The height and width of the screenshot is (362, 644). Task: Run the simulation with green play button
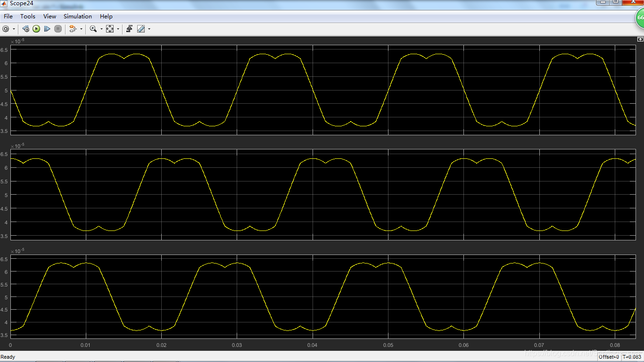pos(36,29)
